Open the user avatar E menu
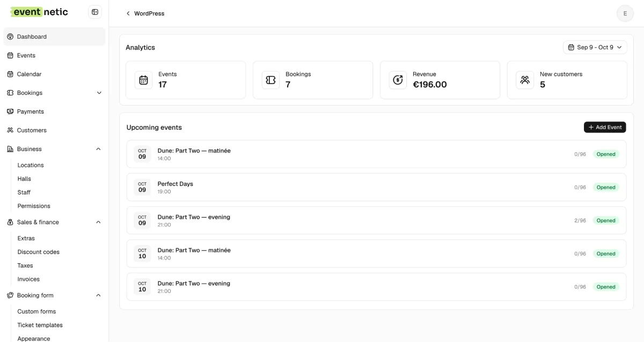This screenshot has height=342, width=644. [x=625, y=13]
